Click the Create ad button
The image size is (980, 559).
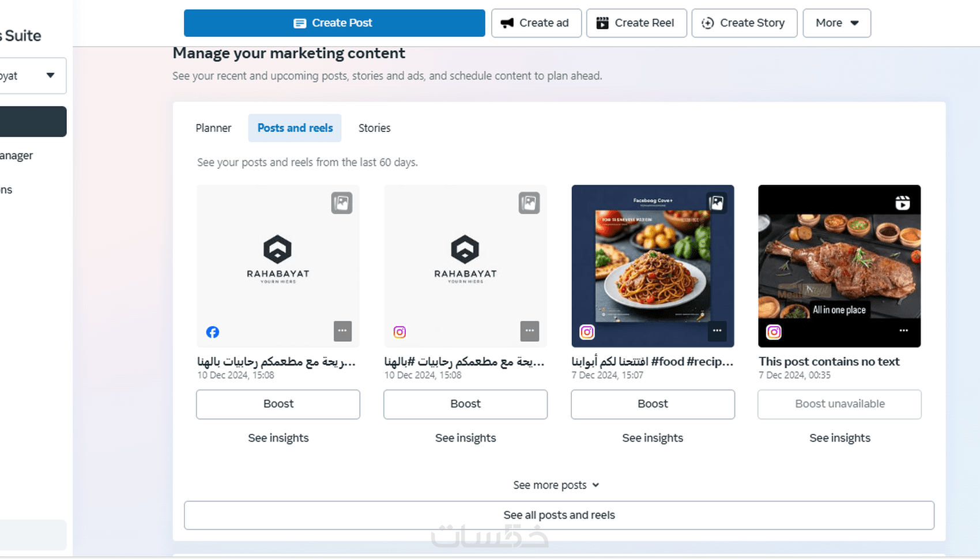536,23
